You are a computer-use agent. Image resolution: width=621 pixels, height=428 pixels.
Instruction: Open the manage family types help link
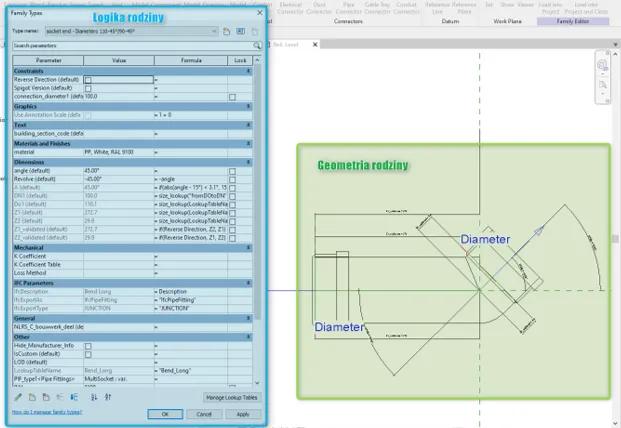click(x=47, y=412)
